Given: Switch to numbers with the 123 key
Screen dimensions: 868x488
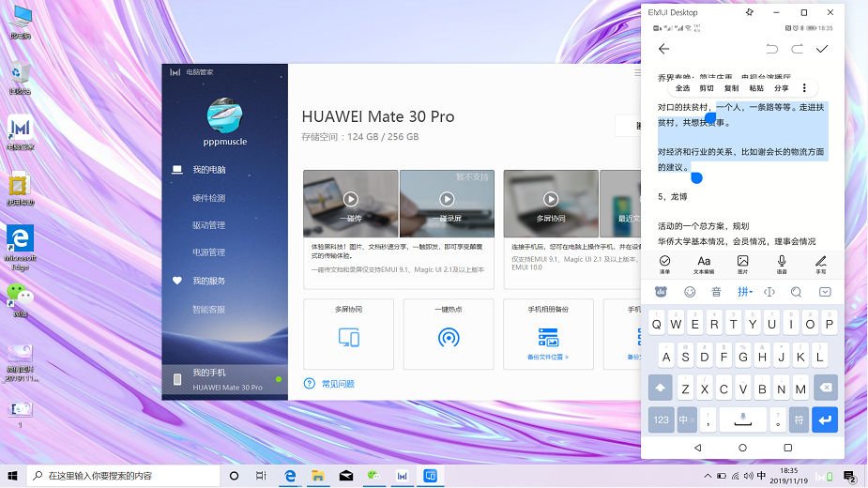Looking at the screenshot, I should pyautogui.click(x=661, y=419).
